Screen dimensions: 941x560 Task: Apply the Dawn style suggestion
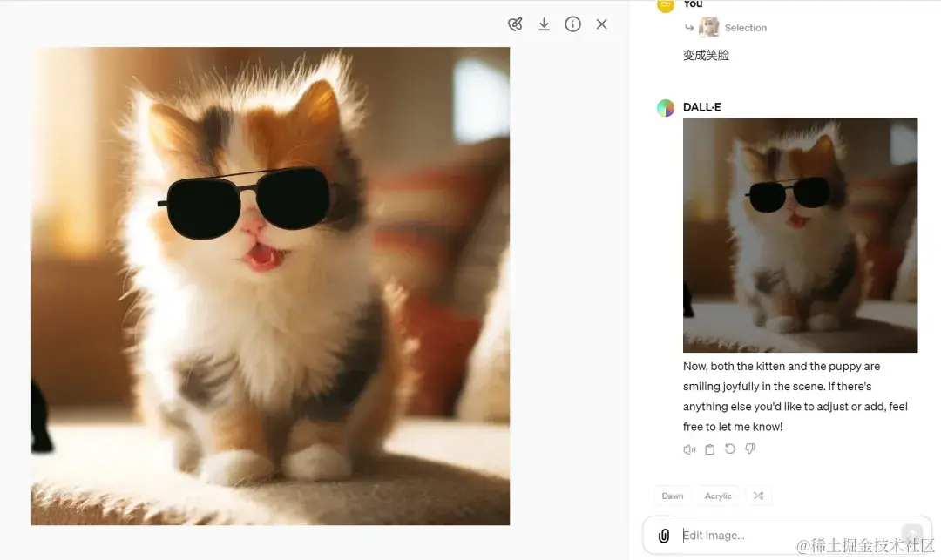(672, 496)
